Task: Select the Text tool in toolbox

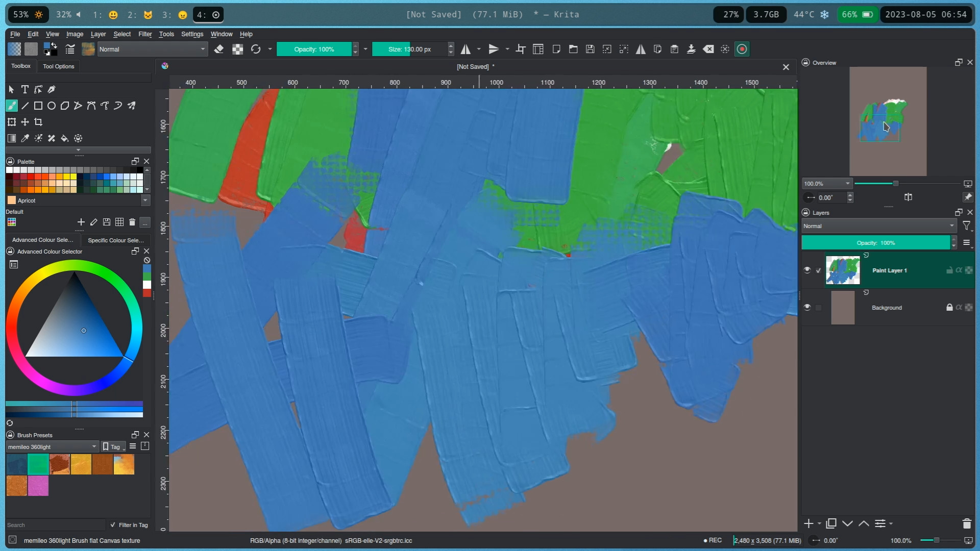Action: pos(24,89)
